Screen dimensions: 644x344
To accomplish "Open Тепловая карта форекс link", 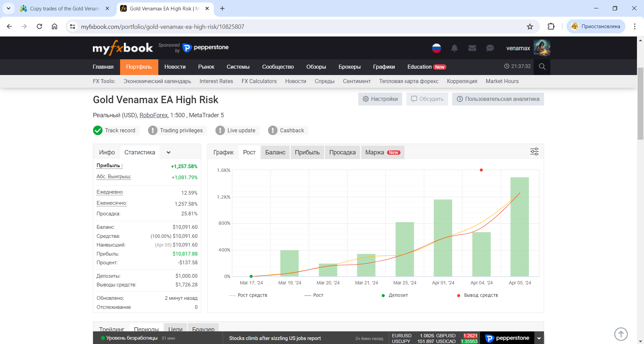I will tap(409, 81).
